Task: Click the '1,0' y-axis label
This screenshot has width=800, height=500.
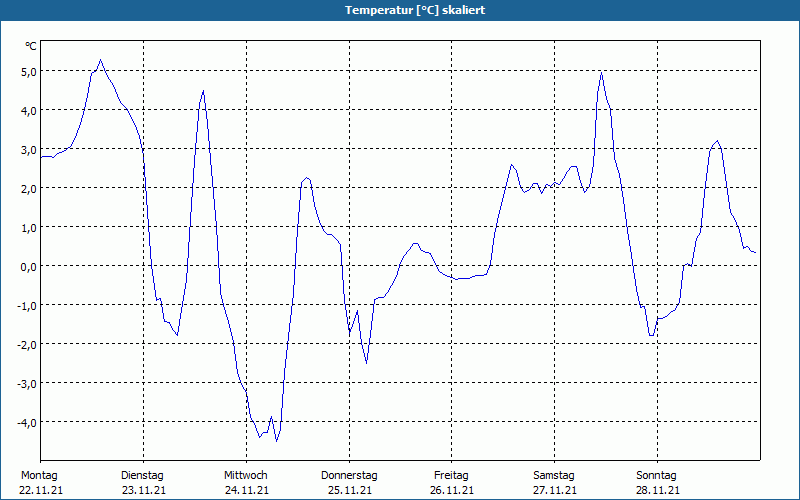Action: click(x=29, y=228)
